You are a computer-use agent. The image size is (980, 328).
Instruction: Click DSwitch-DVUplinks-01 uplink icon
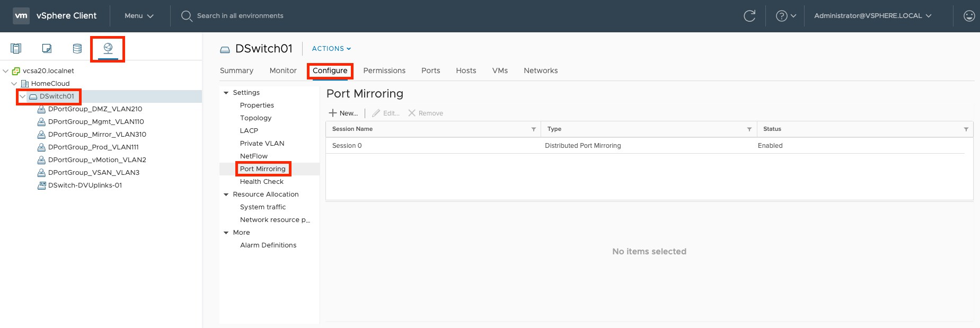[x=41, y=185]
